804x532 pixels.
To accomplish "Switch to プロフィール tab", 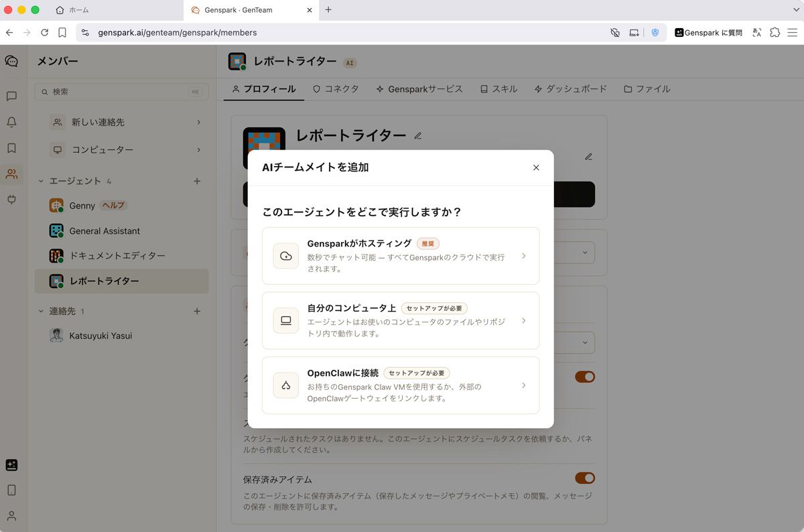I will pos(263,88).
